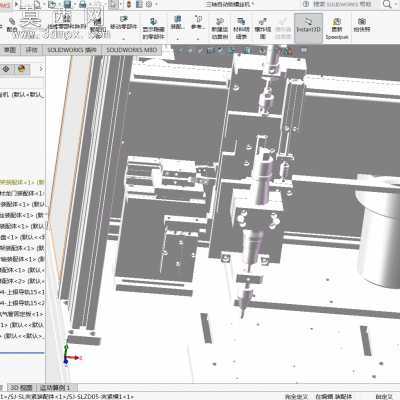Click the 装配 assembly features tool

(178, 22)
